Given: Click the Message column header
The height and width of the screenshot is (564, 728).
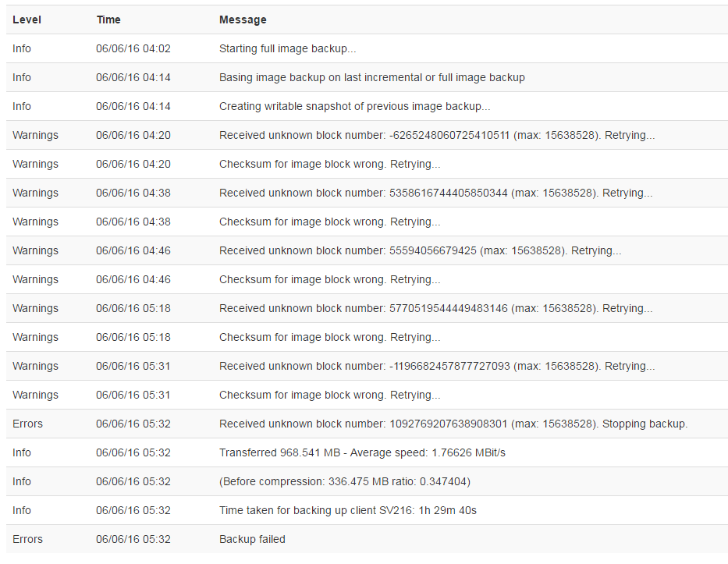Looking at the screenshot, I should pos(243,20).
